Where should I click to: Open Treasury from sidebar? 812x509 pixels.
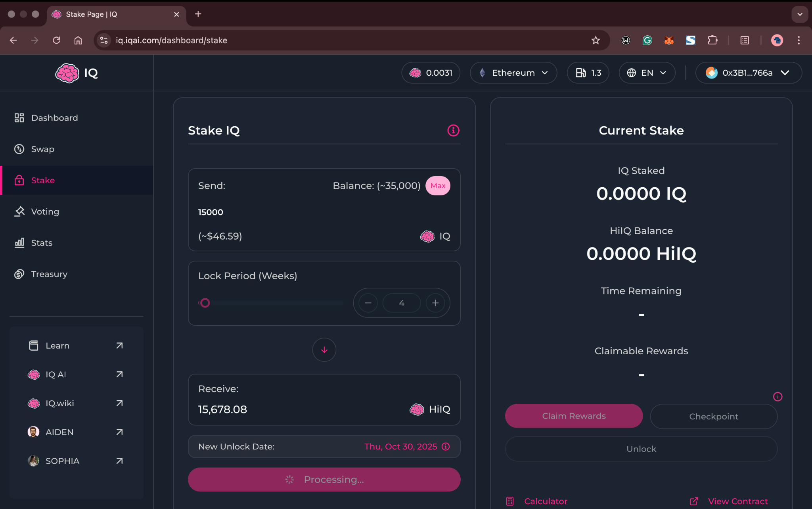pos(49,274)
